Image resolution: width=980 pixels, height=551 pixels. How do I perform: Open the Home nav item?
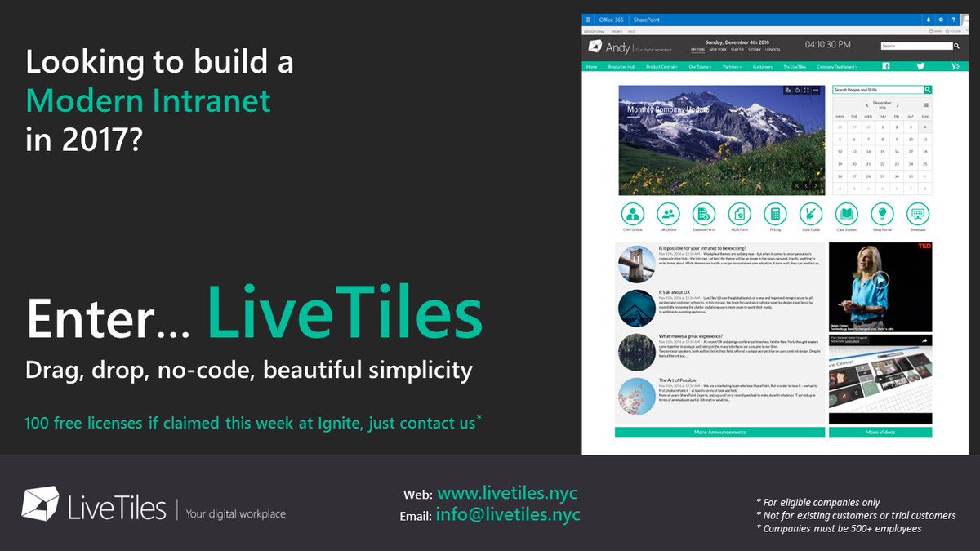point(591,66)
